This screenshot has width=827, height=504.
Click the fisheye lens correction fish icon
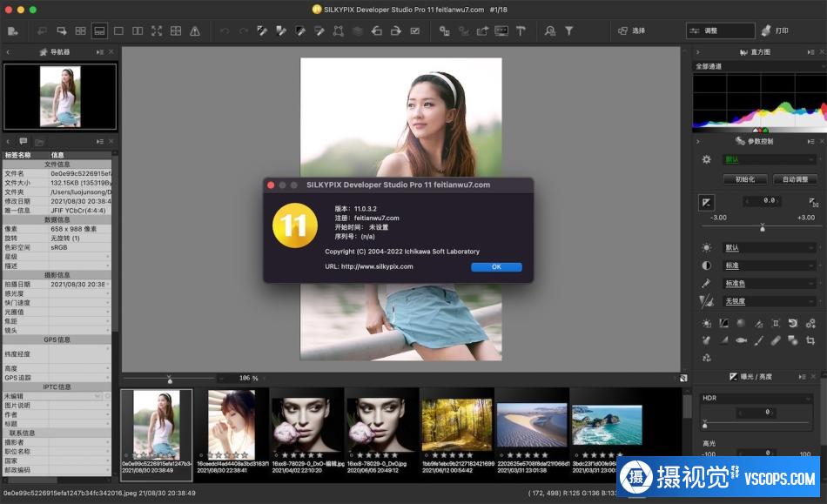[741, 340]
